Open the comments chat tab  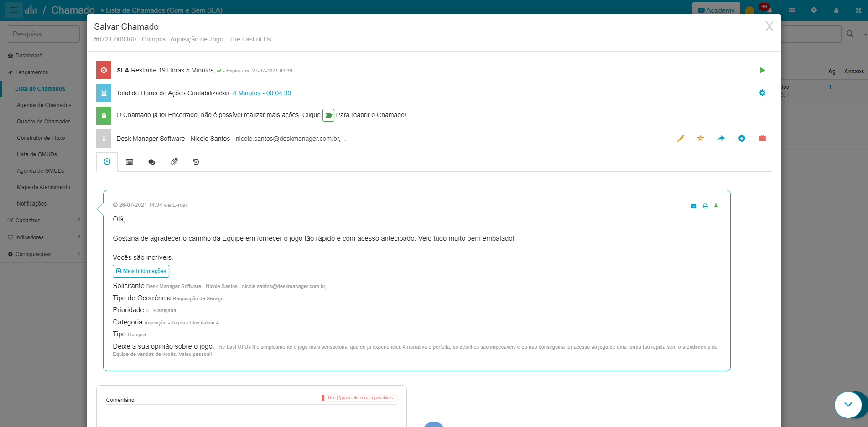[152, 162]
